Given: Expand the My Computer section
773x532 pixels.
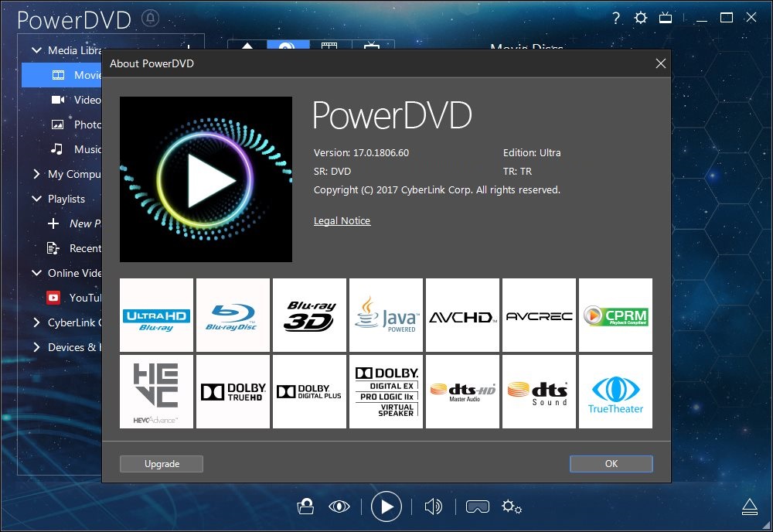Looking at the screenshot, I should (x=36, y=174).
